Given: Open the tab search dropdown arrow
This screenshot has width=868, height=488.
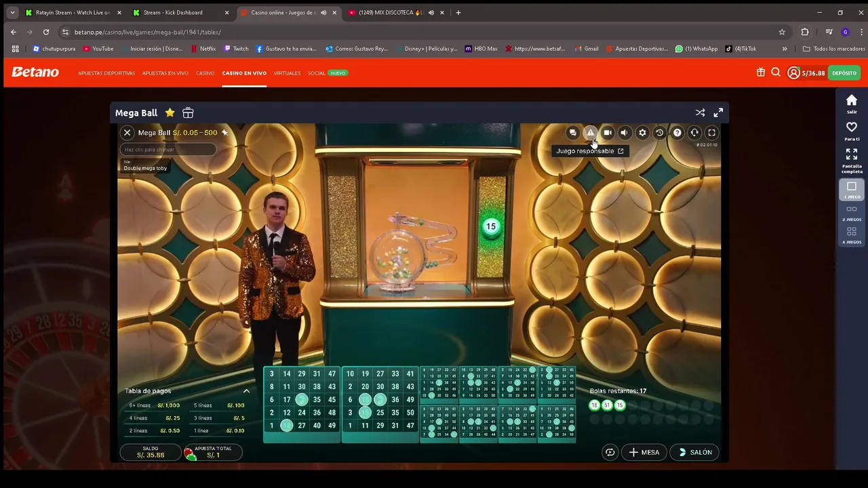Looking at the screenshot, I should (12, 12).
